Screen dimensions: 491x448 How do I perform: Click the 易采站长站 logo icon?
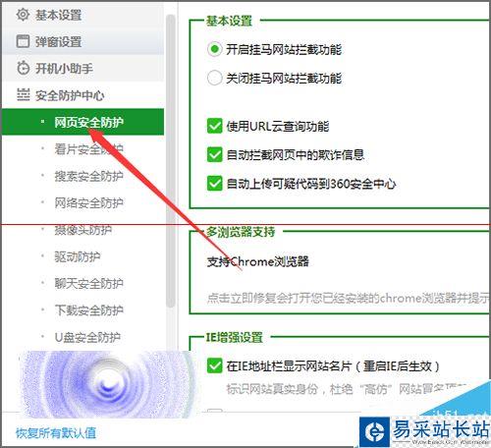pos(374,432)
